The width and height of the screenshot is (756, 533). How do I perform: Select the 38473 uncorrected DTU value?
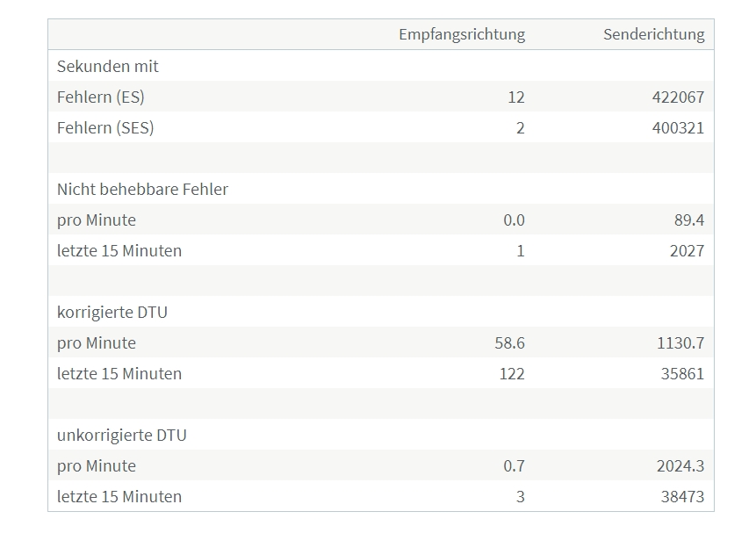coord(682,496)
